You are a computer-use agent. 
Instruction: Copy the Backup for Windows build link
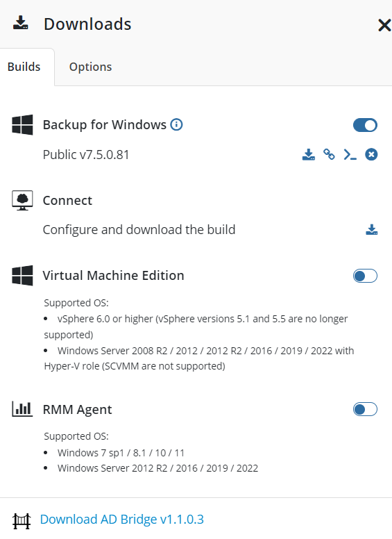click(329, 154)
